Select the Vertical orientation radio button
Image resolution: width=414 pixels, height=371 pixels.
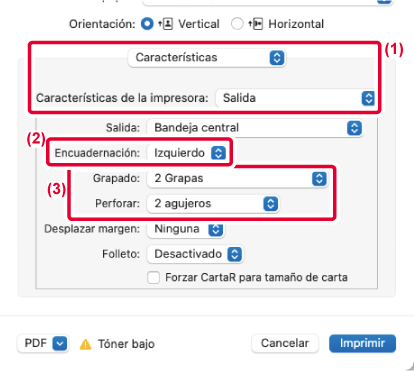pos(147,24)
